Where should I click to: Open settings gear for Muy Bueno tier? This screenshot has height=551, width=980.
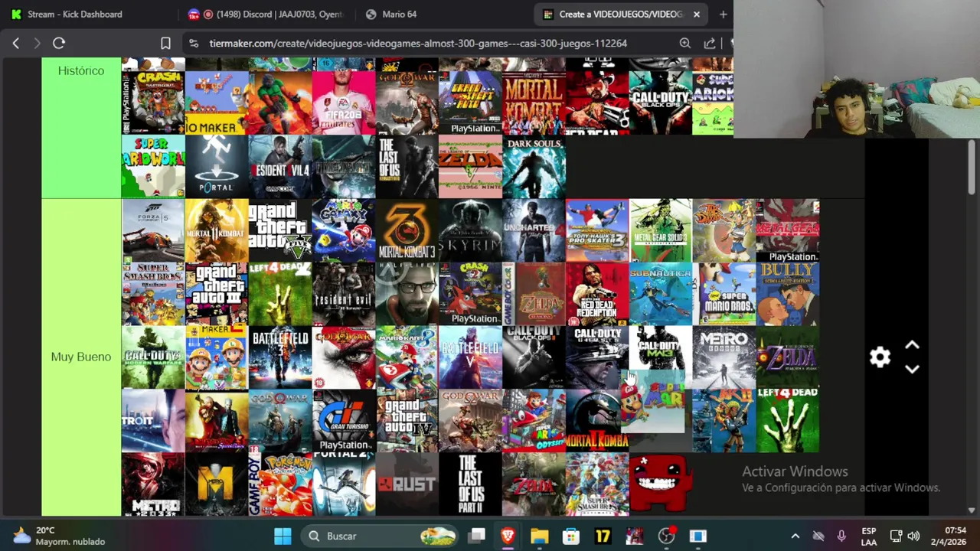coord(880,357)
